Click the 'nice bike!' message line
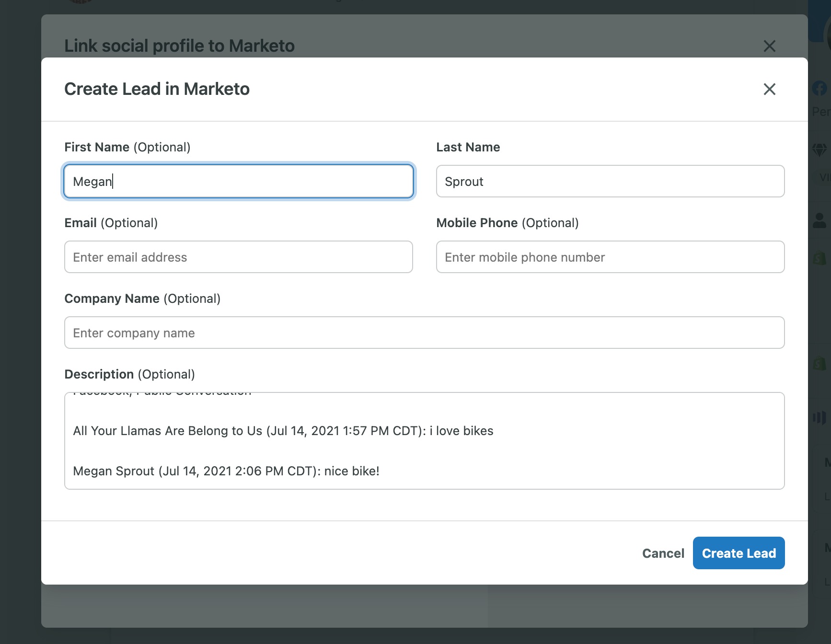The image size is (831, 644). click(226, 471)
